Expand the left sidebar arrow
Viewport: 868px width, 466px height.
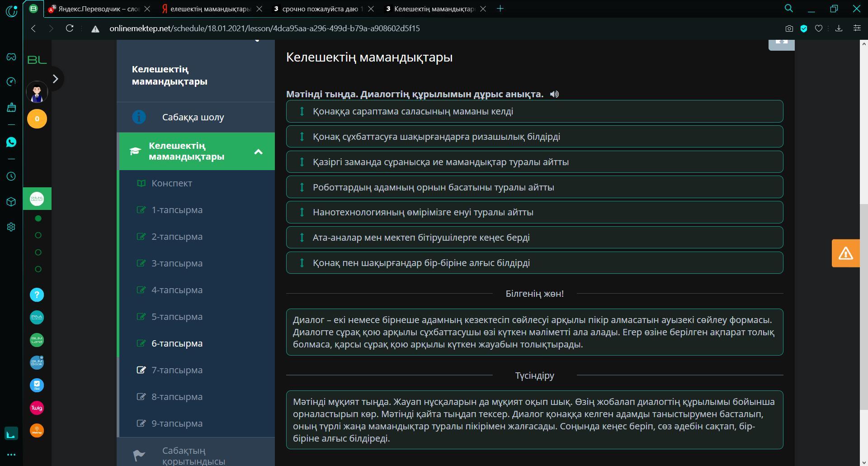pyautogui.click(x=55, y=79)
